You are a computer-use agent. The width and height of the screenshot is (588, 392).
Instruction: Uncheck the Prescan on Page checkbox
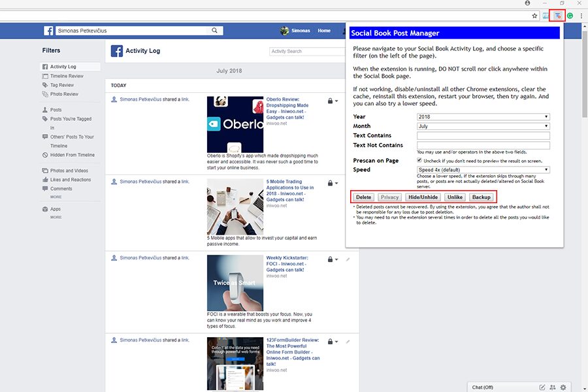coord(419,160)
